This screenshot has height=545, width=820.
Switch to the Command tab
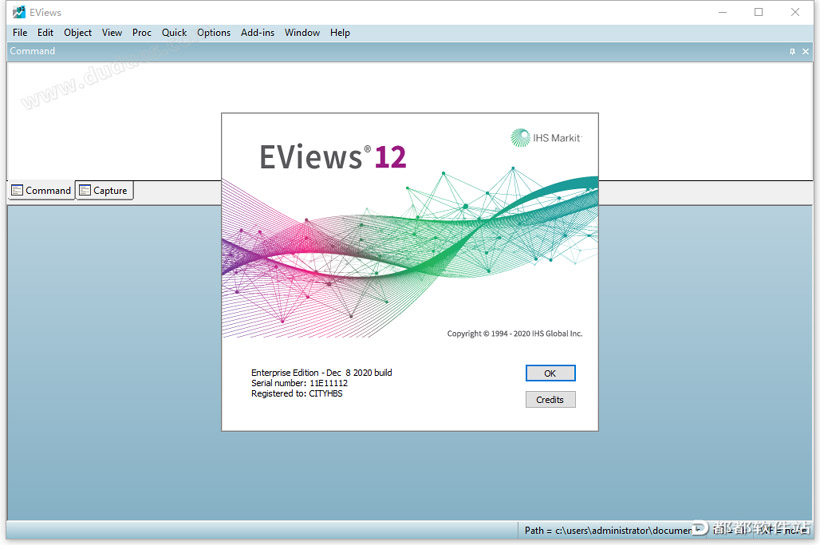pyautogui.click(x=41, y=190)
